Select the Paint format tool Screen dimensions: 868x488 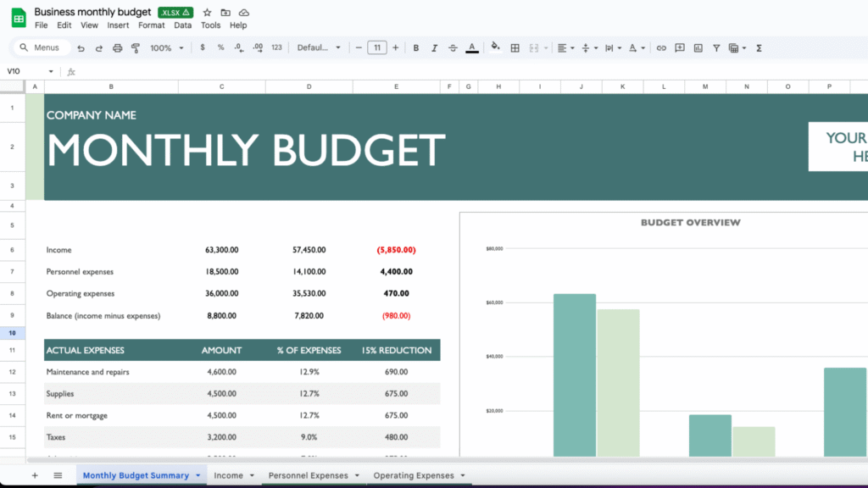[136, 48]
